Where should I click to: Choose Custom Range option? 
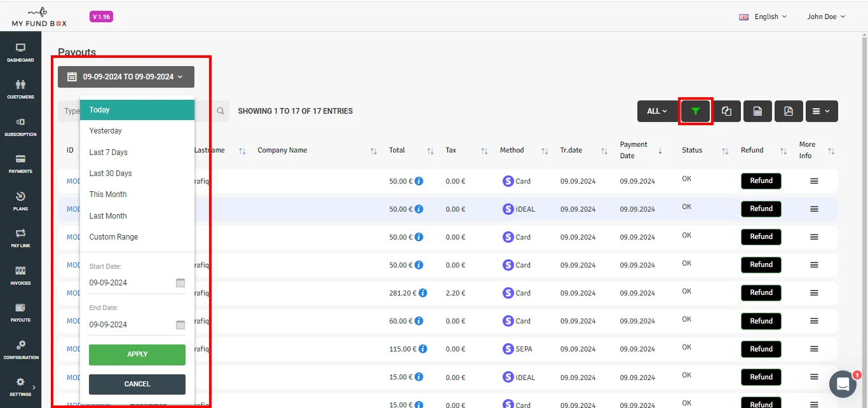pyautogui.click(x=137, y=237)
